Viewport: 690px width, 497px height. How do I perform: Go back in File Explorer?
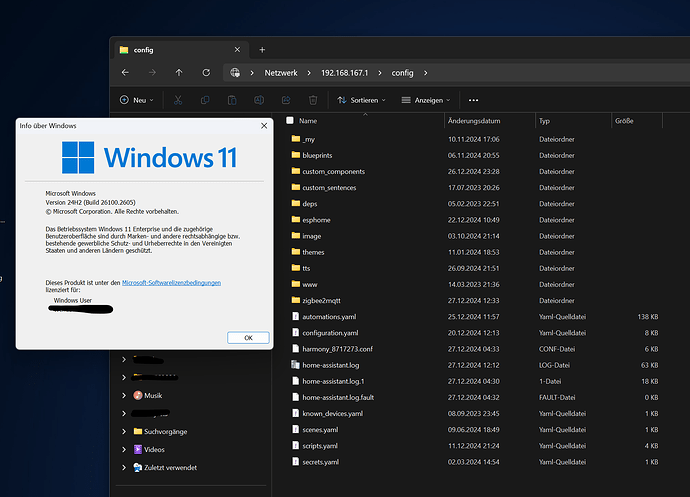[x=125, y=73]
